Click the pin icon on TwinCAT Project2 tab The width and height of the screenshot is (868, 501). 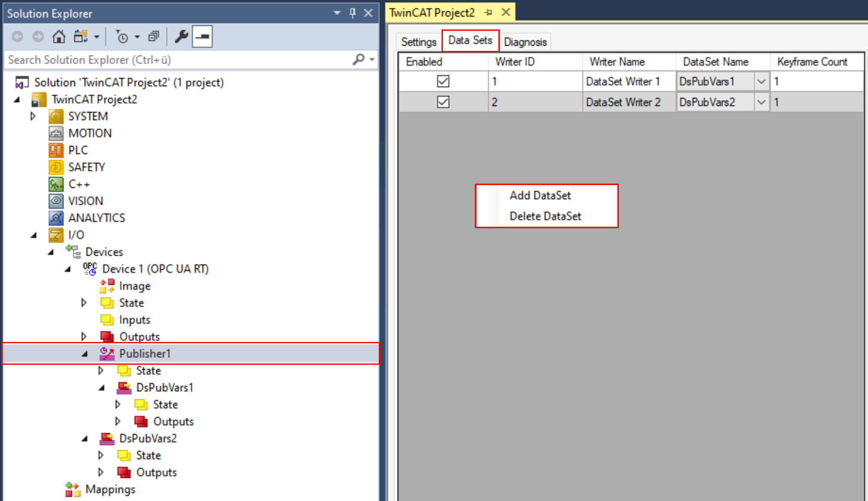[488, 13]
